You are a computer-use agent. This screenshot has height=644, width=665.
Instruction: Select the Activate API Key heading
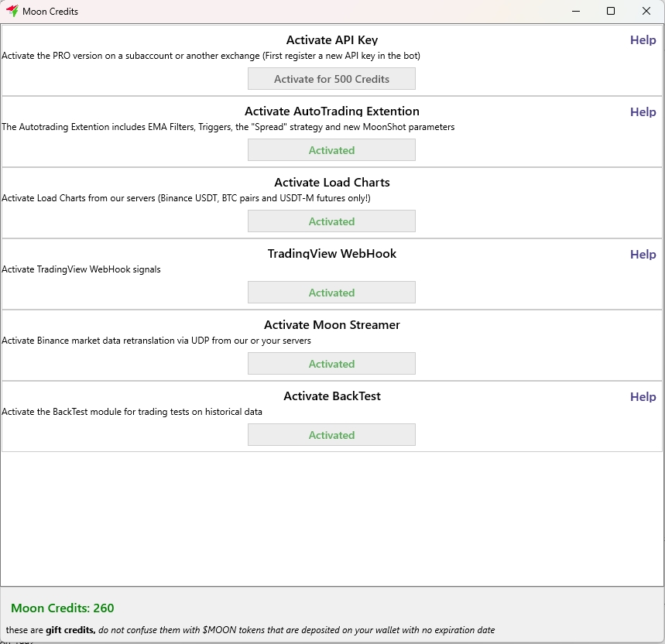coord(331,40)
